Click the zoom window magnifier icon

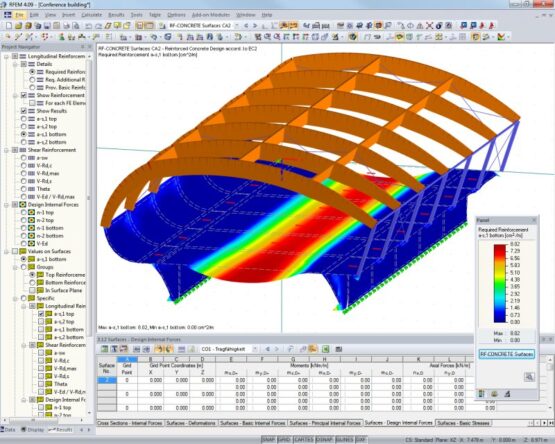[x=268, y=36]
